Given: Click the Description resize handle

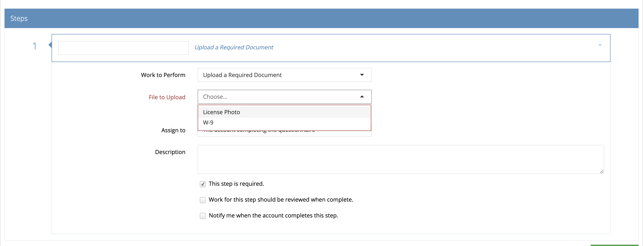Looking at the screenshot, I should point(601,172).
